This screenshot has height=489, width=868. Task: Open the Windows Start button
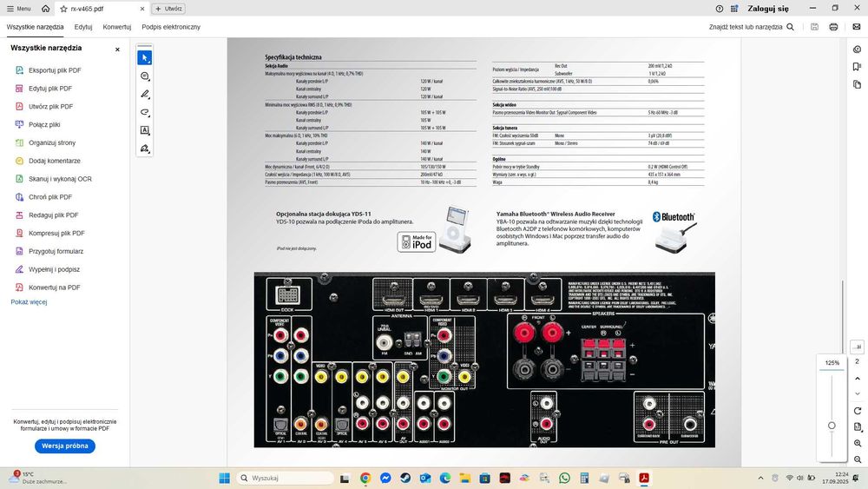[x=224, y=478]
